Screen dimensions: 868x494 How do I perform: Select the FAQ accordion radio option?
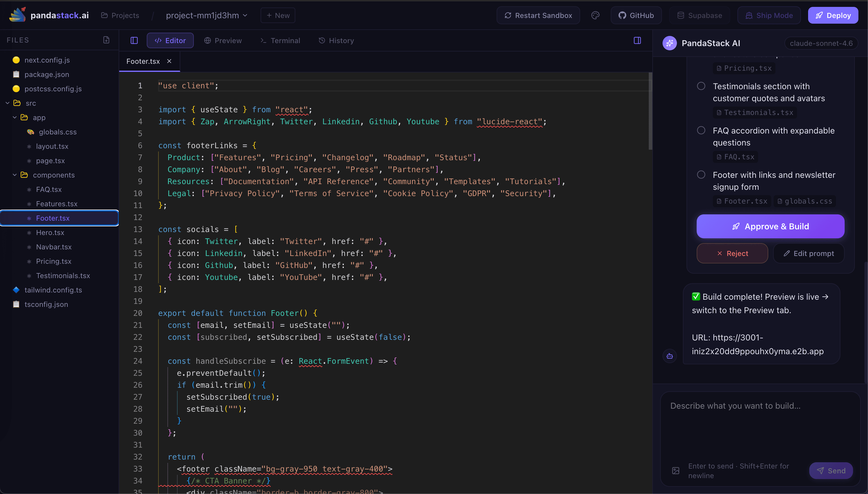701,130
